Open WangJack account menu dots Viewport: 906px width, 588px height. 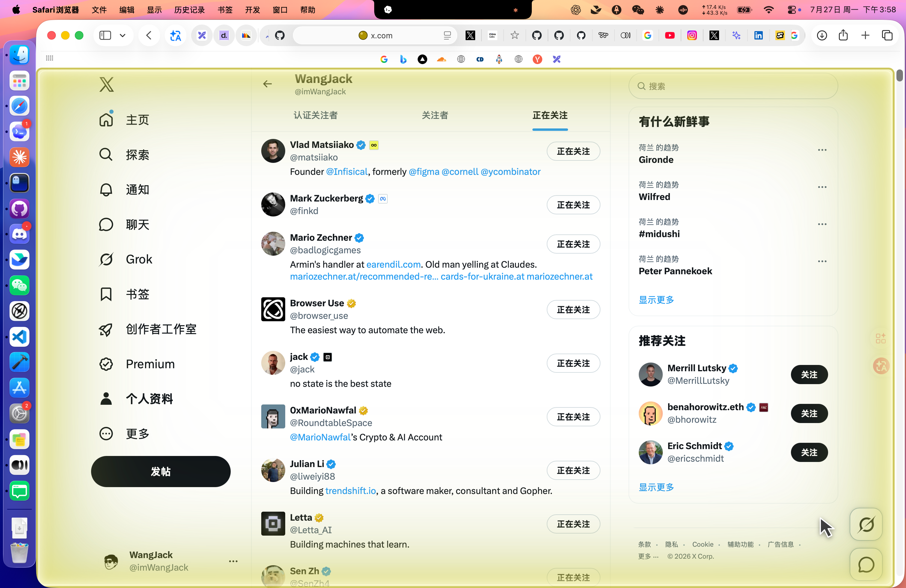pyautogui.click(x=233, y=561)
